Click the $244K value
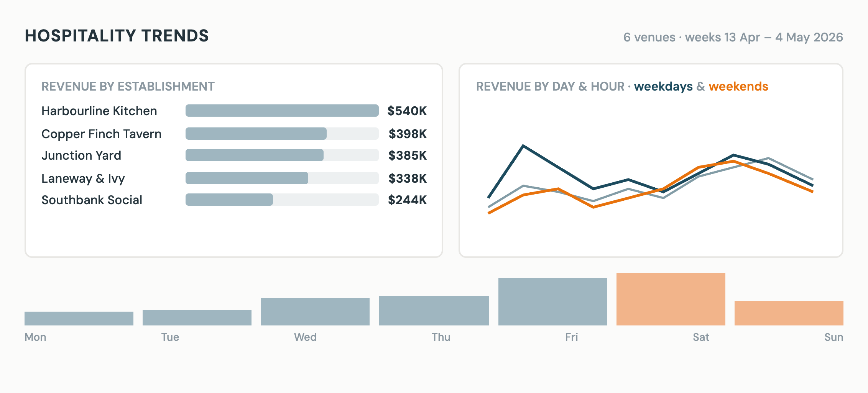This screenshot has height=393, width=868. point(408,200)
